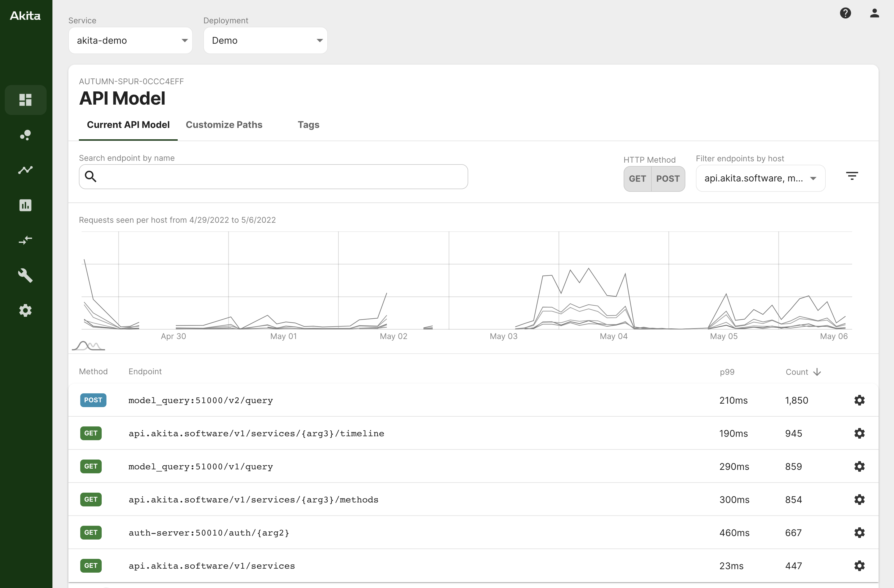Open gear settings for the timeline endpoint row
Viewport: 894px width, 588px height.
point(859,433)
